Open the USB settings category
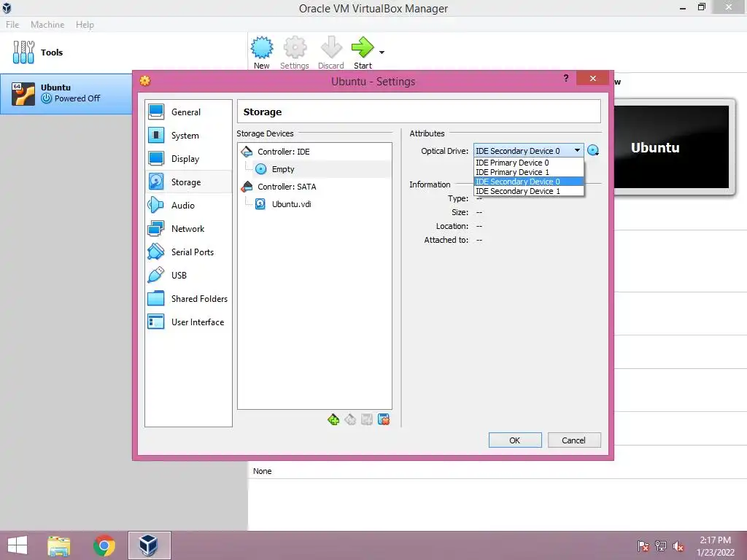Image resolution: width=747 pixels, height=560 pixels. tap(188, 275)
